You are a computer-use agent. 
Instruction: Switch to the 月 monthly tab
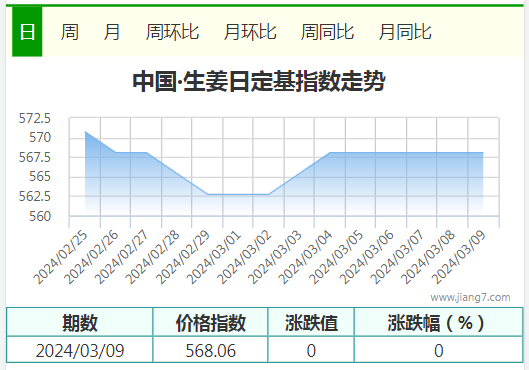click(112, 32)
